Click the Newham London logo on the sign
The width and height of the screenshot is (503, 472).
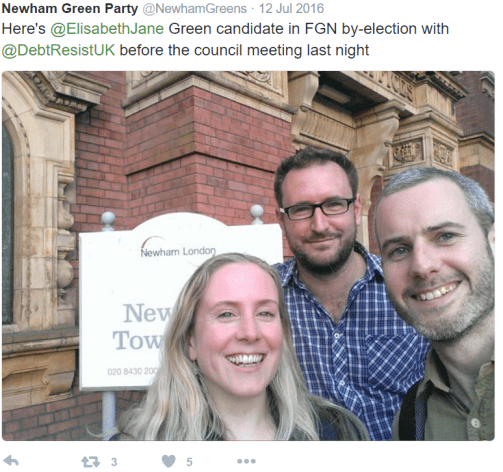click(178, 248)
